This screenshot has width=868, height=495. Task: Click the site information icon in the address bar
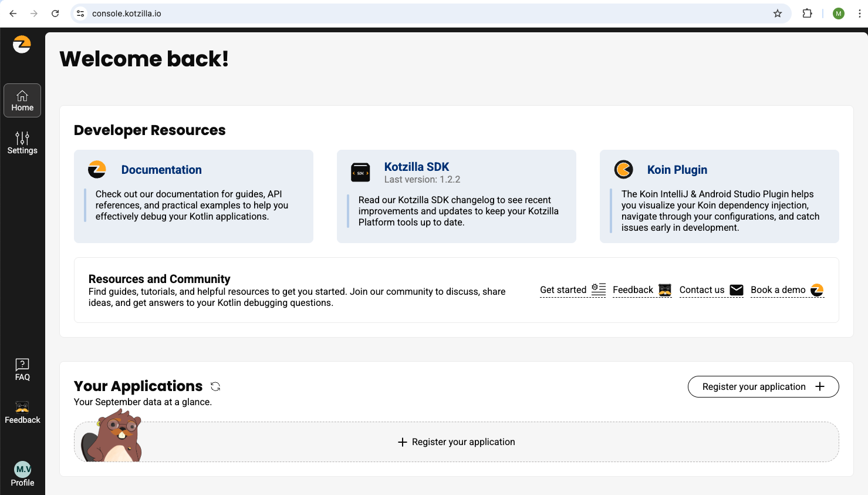pos(81,14)
